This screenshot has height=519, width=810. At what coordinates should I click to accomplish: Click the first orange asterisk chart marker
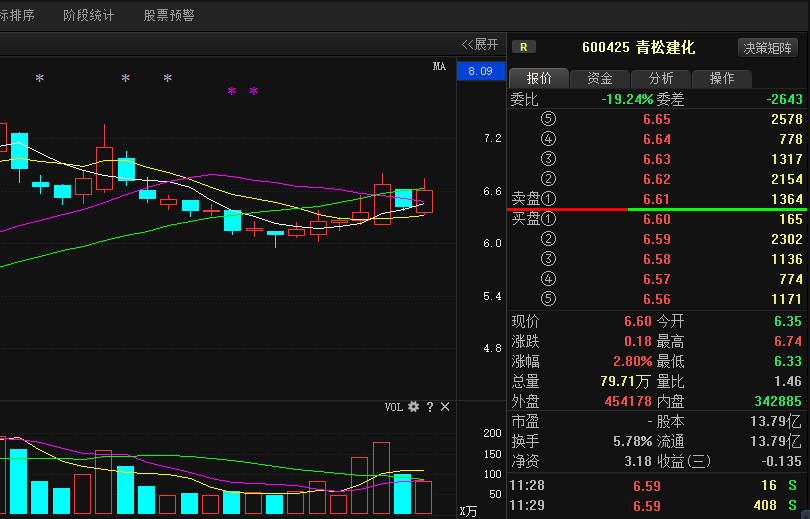40,79
